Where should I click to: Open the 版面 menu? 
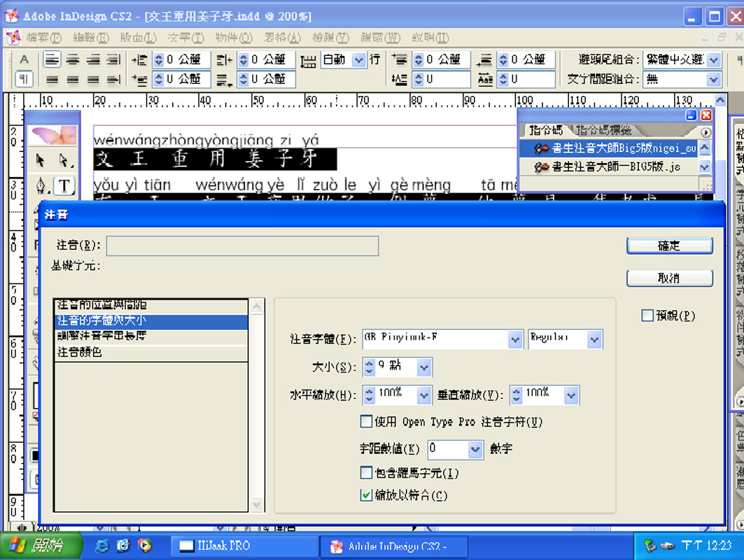(x=138, y=38)
